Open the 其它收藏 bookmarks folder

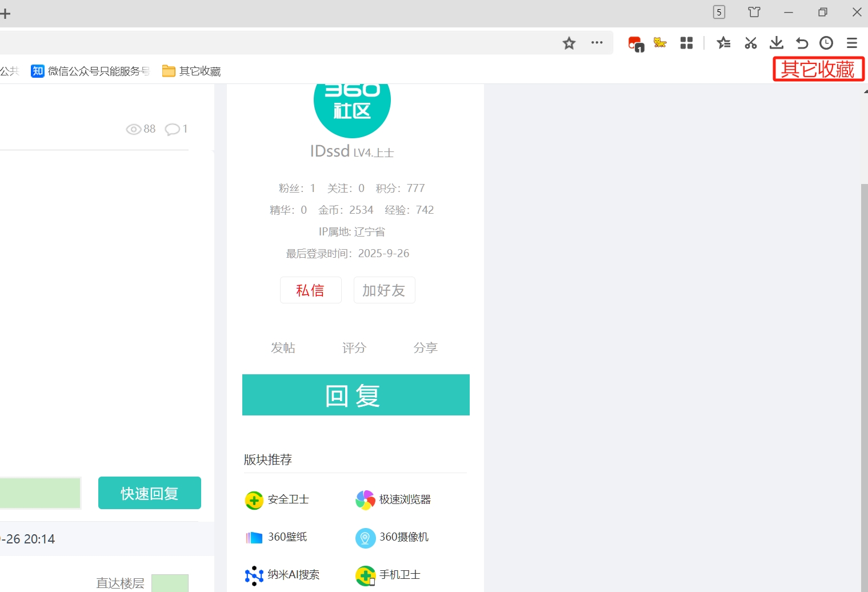click(x=191, y=71)
